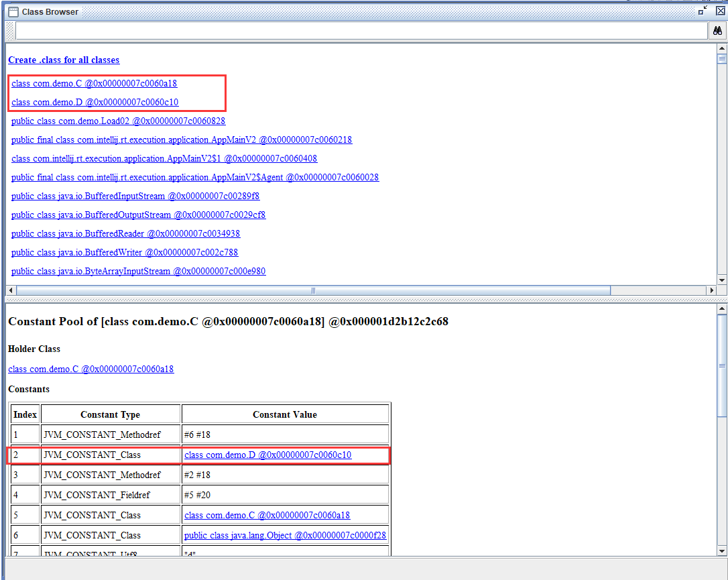Open 'Create .class for all classes' link
This screenshot has width=728, height=580.
(64, 60)
